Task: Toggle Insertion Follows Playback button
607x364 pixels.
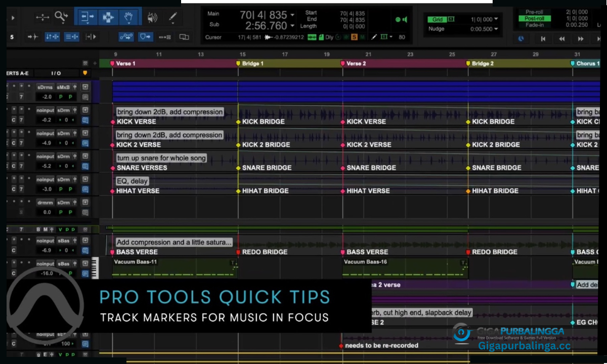Action: [x=91, y=37]
